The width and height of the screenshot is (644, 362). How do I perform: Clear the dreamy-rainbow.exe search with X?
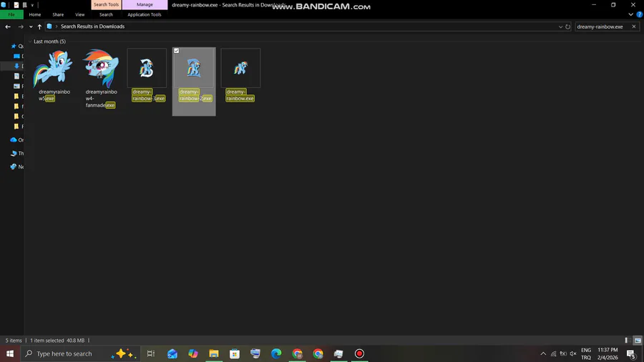coord(634,26)
